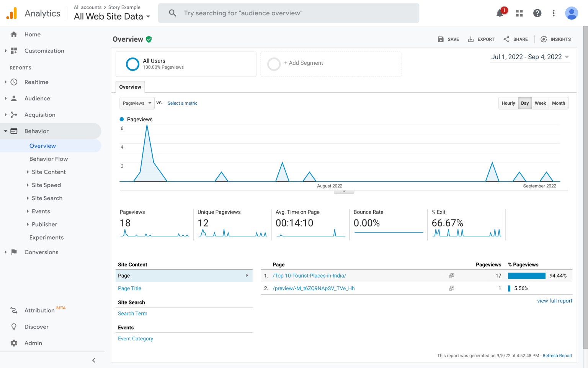Export the Overview report
Viewport: 588px width, 368px height.
click(x=481, y=39)
